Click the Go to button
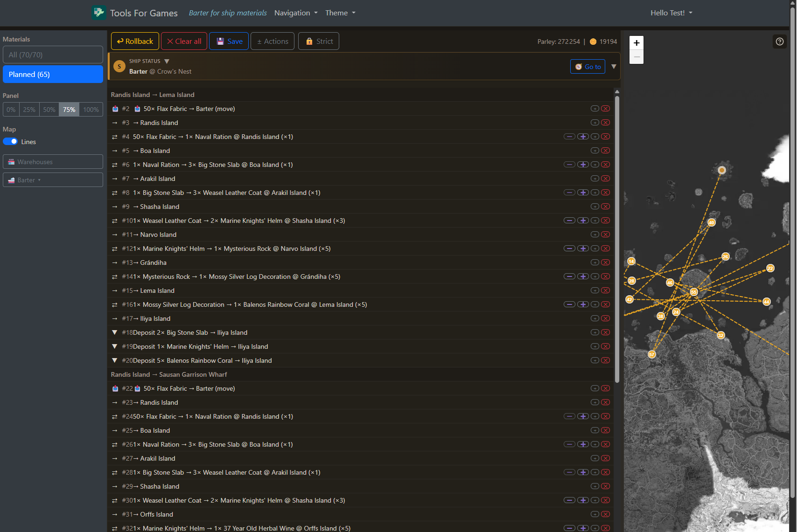 pyautogui.click(x=588, y=67)
